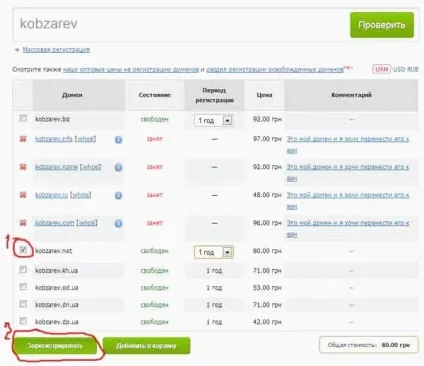The width and height of the screenshot is (424, 366).
Task: Open the kobzarev.ru domain link
Action: (x=51, y=195)
